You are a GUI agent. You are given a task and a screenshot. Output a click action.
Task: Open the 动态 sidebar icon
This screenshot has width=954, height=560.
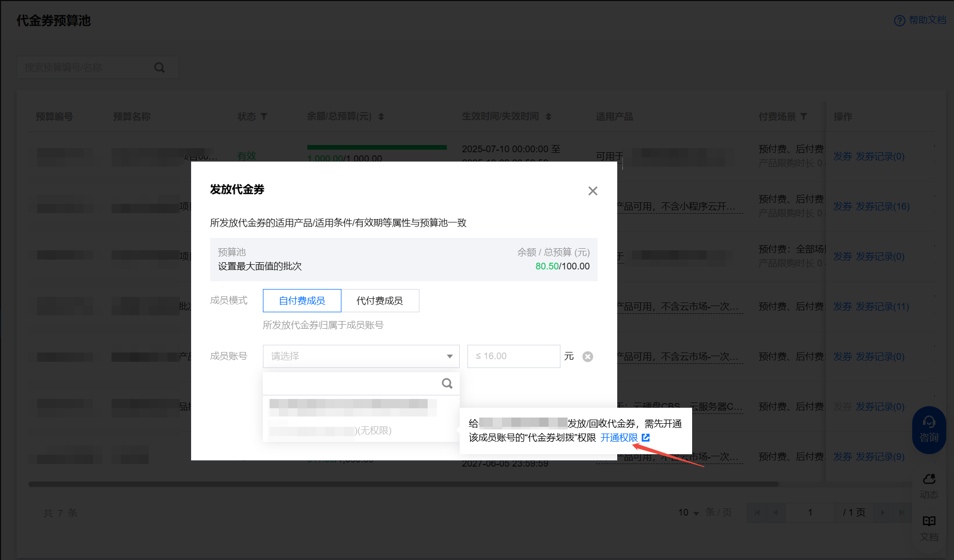(x=929, y=485)
